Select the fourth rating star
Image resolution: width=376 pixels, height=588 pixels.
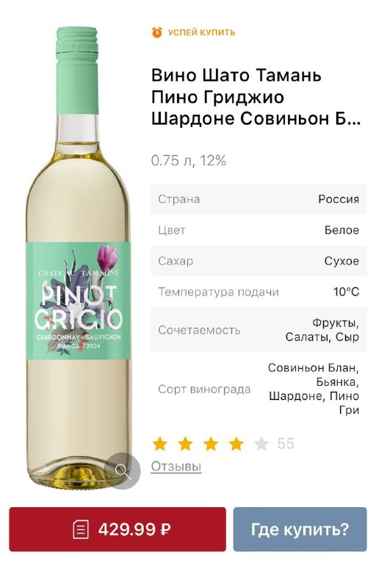tap(236, 444)
